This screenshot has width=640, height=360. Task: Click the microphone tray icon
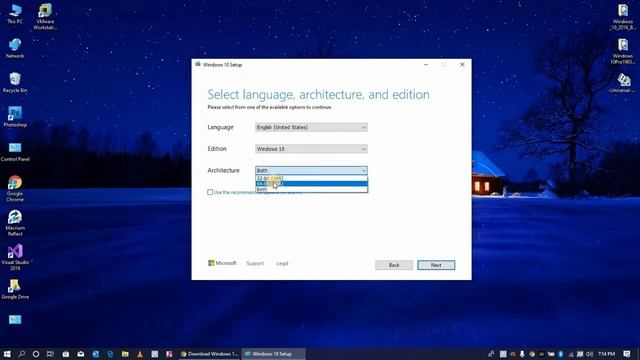tap(522, 354)
